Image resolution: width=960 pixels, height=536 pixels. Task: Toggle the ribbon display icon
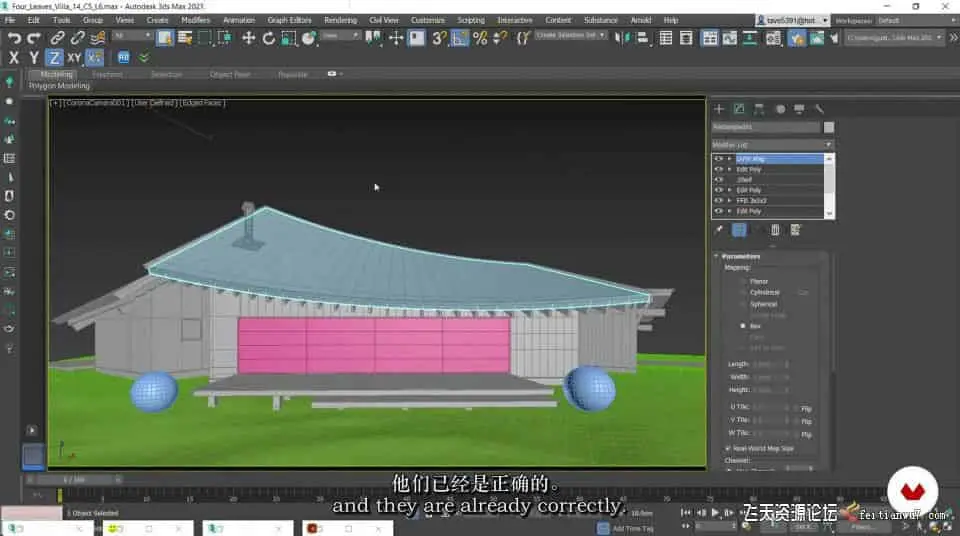point(710,38)
